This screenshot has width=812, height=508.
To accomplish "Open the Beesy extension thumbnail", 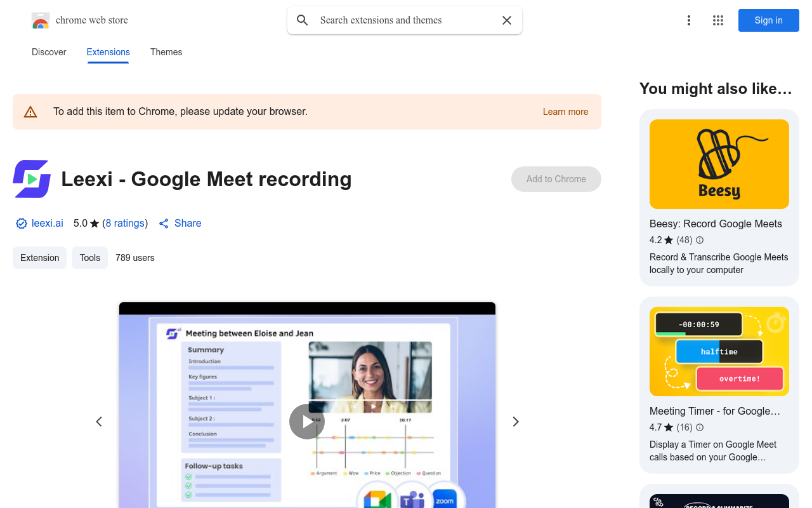I will pos(719,164).
